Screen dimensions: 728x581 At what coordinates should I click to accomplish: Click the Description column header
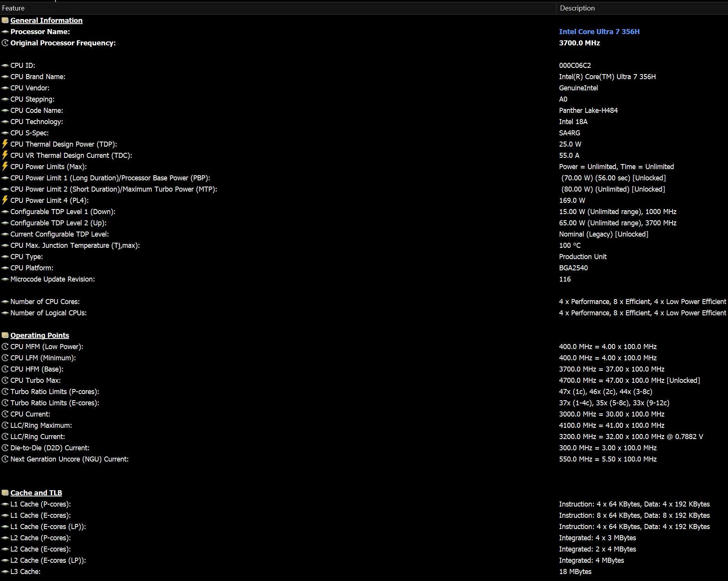pos(642,8)
